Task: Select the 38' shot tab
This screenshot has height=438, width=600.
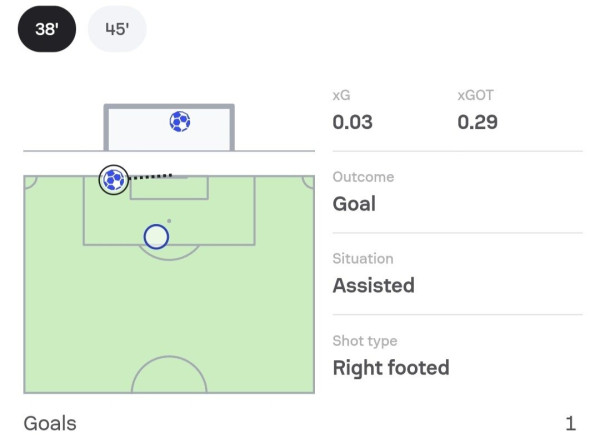Action: click(46, 29)
